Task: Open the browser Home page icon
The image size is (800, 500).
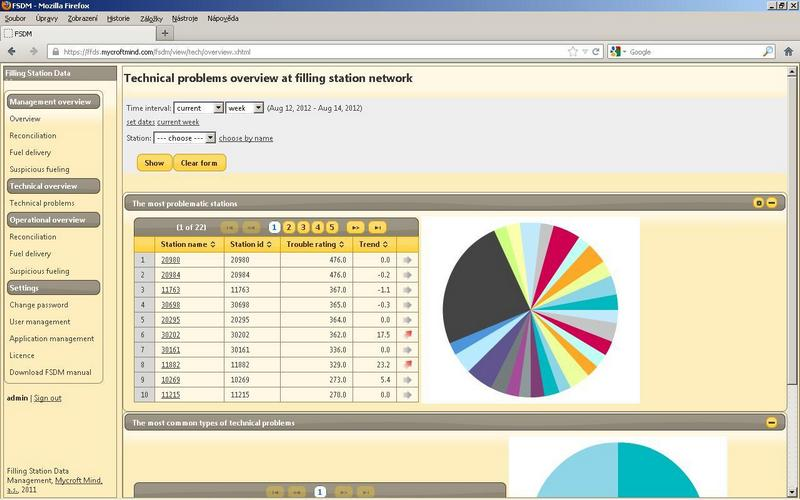Action: (788, 52)
